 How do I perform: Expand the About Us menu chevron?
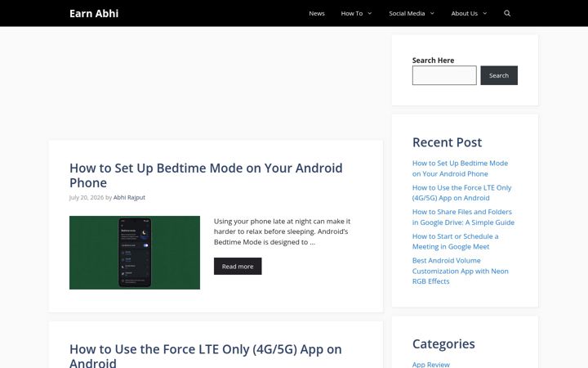tap(484, 13)
